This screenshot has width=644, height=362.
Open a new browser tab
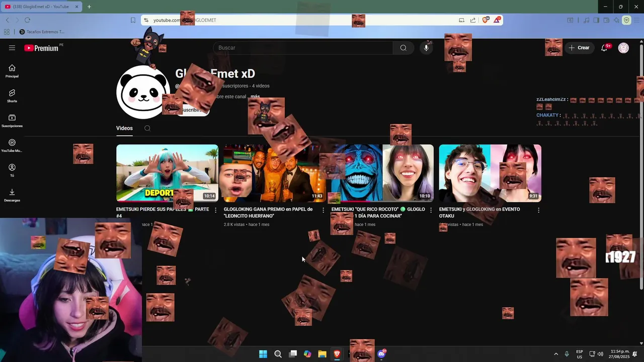89,7
